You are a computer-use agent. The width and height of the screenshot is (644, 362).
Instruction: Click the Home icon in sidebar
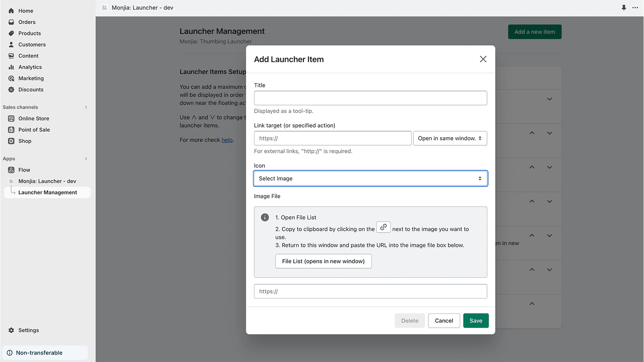pyautogui.click(x=11, y=11)
